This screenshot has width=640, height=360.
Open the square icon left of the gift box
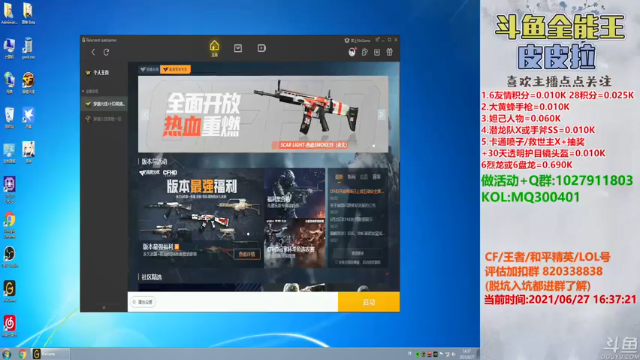tap(377, 52)
